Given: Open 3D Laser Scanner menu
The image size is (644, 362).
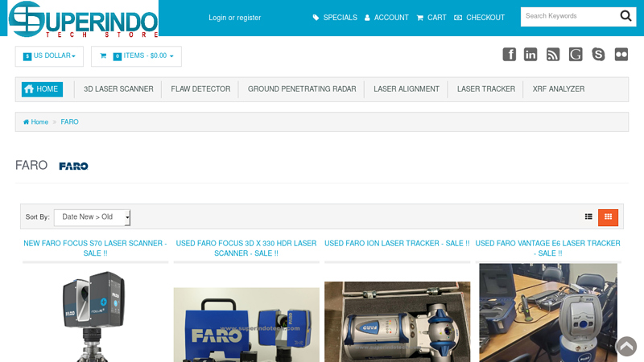Looking at the screenshot, I should click(118, 89).
